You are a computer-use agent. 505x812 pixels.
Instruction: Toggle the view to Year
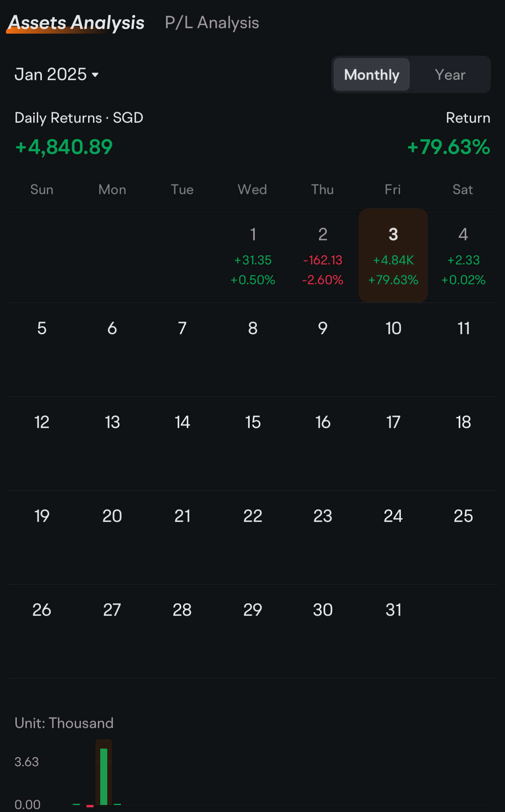[450, 75]
